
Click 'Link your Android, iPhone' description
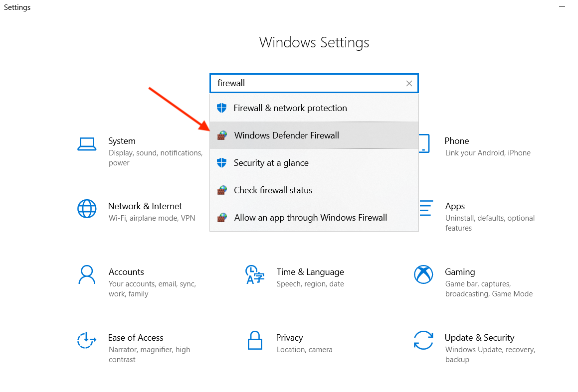coord(488,153)
